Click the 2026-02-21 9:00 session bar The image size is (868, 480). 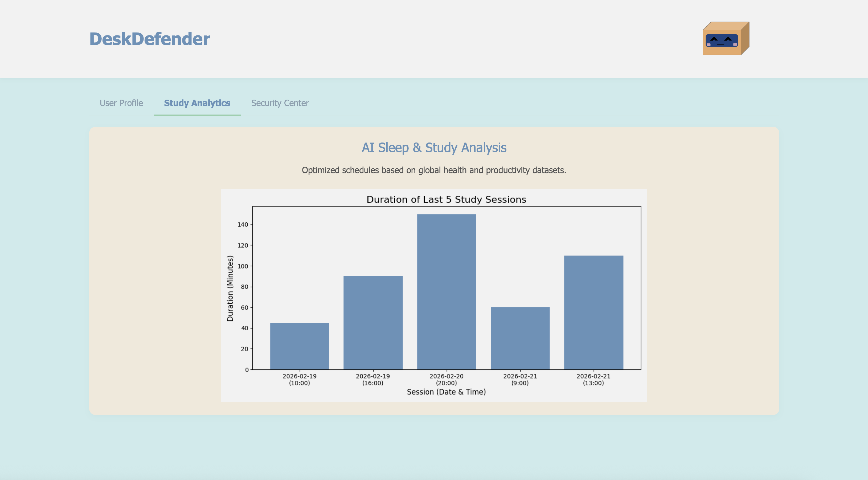tap(520, 338)
